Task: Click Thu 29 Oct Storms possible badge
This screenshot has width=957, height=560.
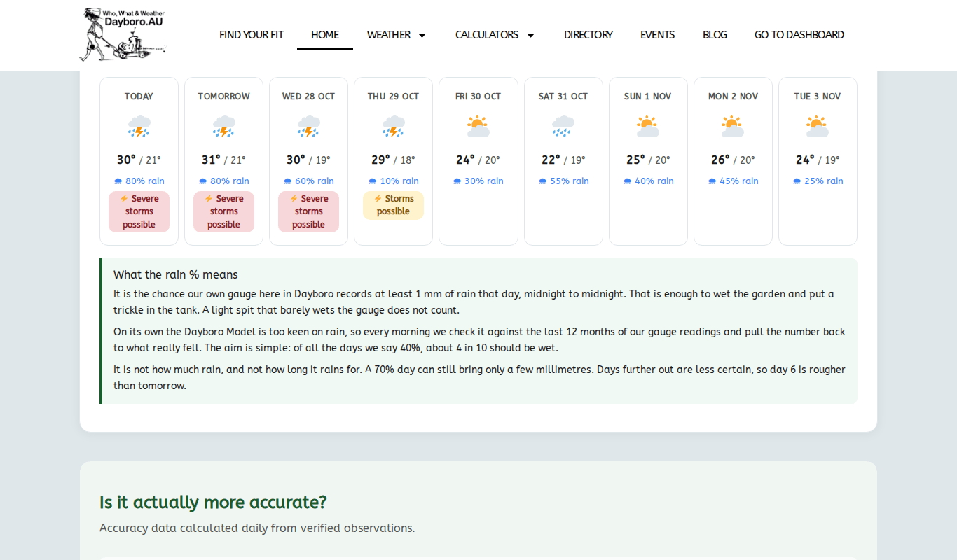Action: (x=393, y=205)
